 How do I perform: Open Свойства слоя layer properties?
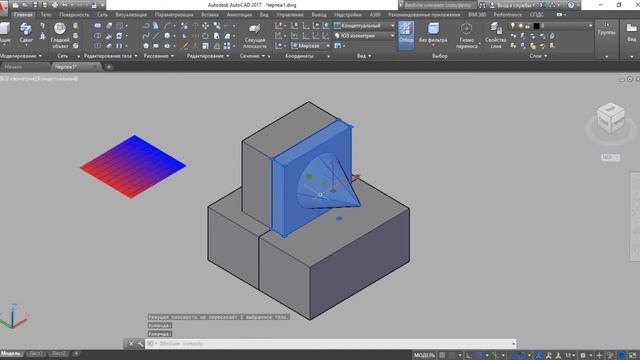click(x=496, y=35)
